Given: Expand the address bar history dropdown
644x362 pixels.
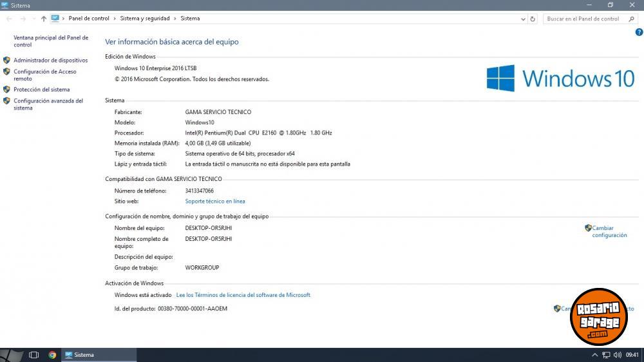Looking at the screenshot, I should point(523,19).
